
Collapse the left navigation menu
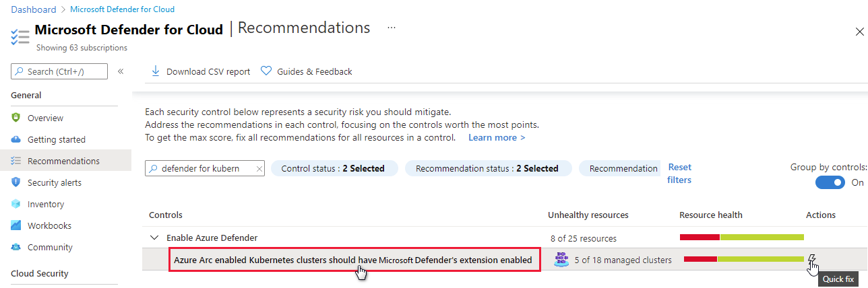(x=121, y=71)
